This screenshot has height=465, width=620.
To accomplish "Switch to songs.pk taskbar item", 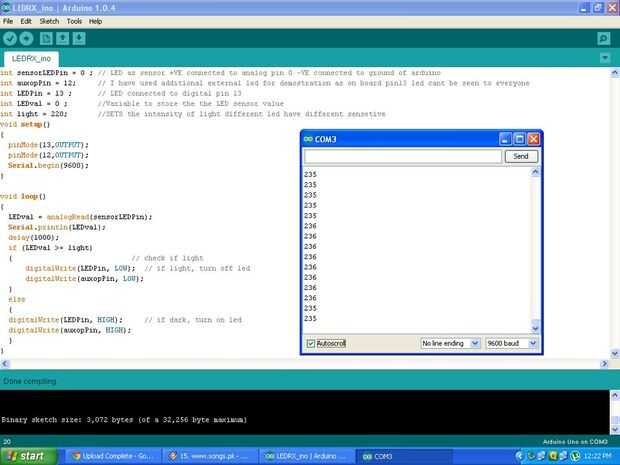I will click(210, 456).
